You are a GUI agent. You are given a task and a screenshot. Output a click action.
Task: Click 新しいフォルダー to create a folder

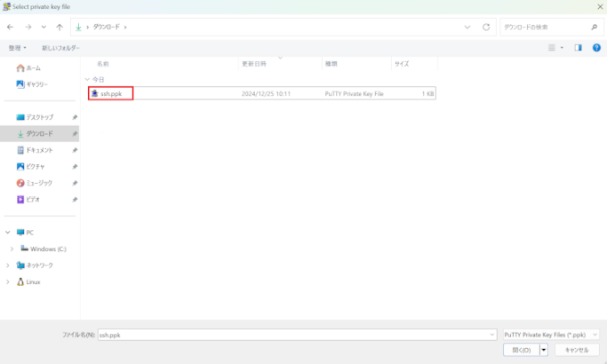tap(60, 47)
